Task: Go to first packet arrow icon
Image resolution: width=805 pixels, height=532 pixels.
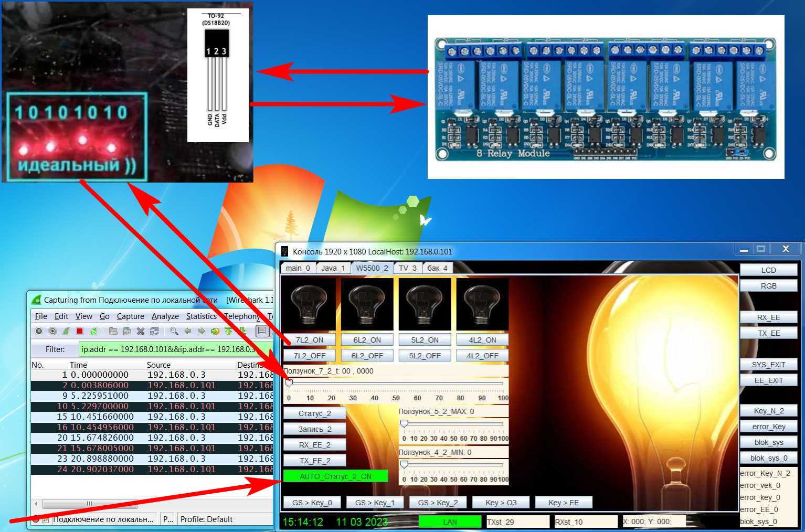Action: click(x=228, y=331)
